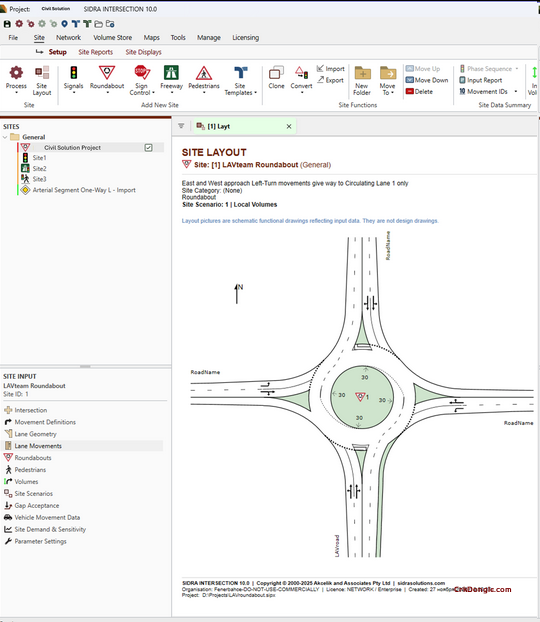Close the [1] Layt tab

click(x=289, y=126)
